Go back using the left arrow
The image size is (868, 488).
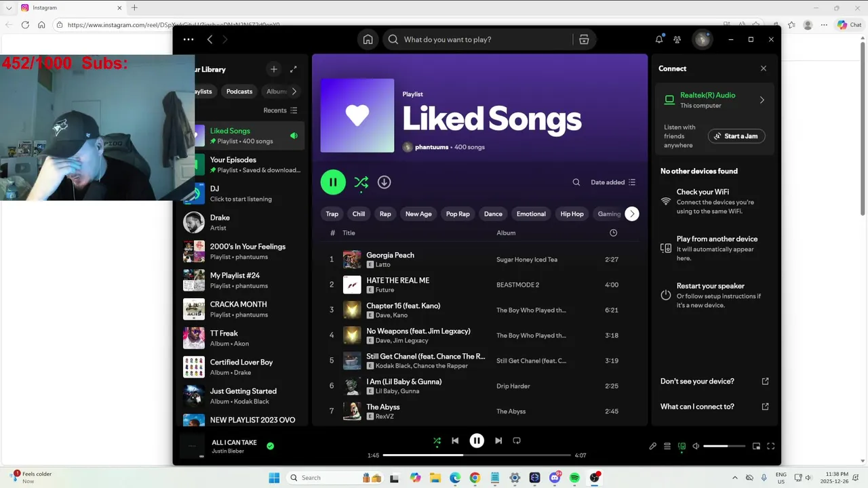point(210,39)
